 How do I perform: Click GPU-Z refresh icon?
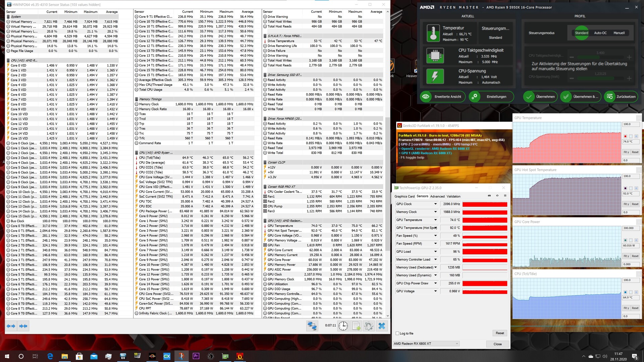pyautogui.click(x=497, y=196)
